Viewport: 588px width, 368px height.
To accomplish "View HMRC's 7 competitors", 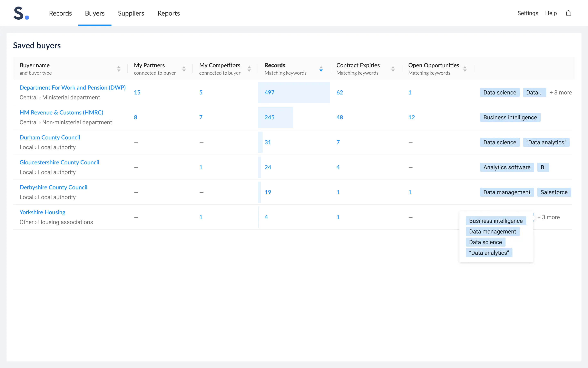I will click(201, 117).
